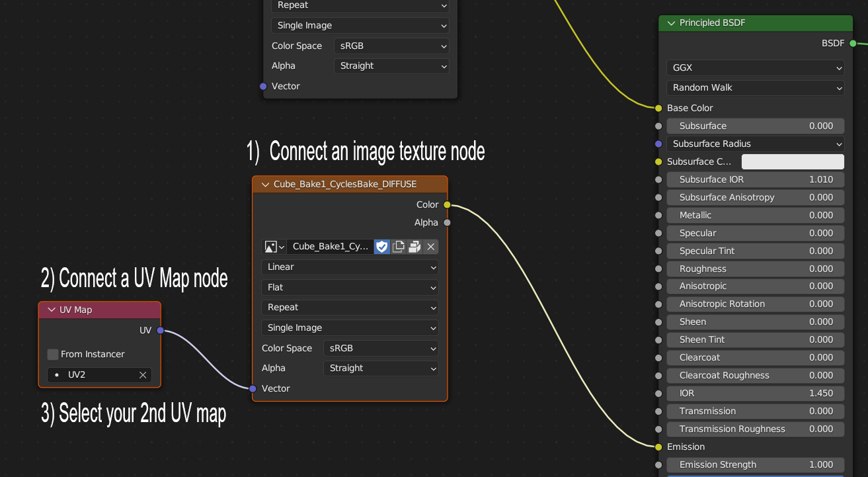Screen dimensions: 868x477
Task: Click the Anisotropic Rotation value slider
Action: [756, 304]
